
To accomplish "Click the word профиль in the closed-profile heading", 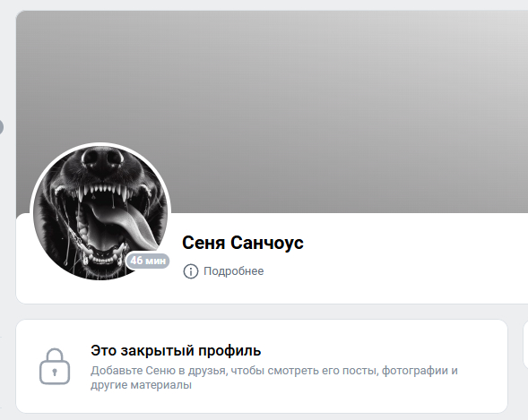I will pos(229,351).
